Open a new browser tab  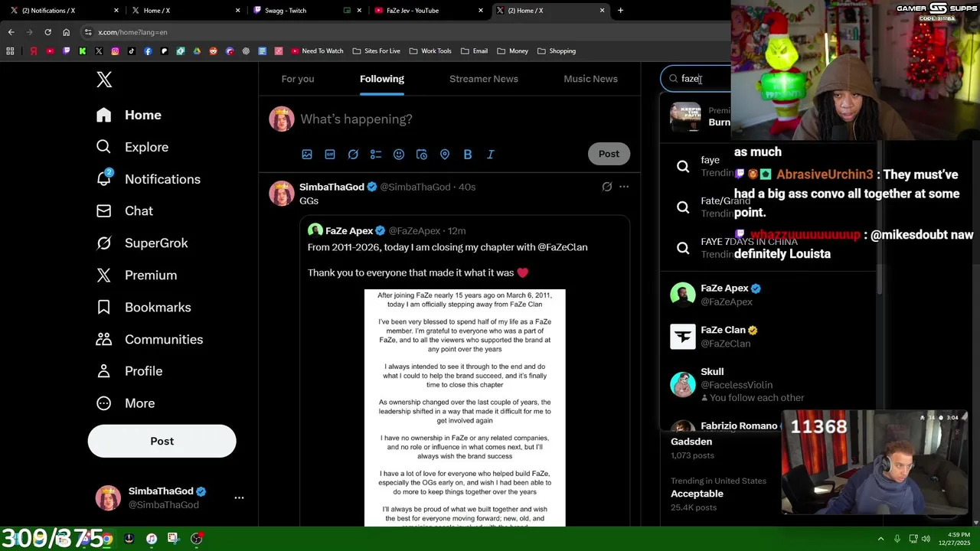pos(620,11)
